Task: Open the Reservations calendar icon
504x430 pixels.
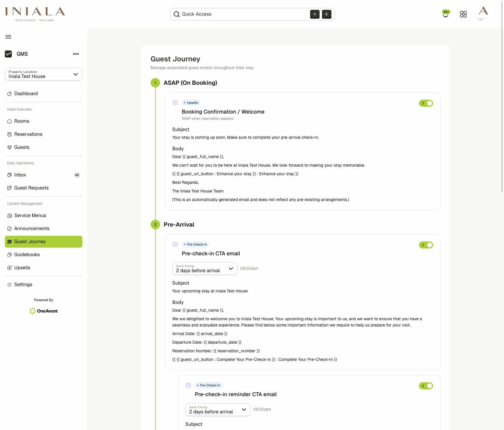Action: 9,134
